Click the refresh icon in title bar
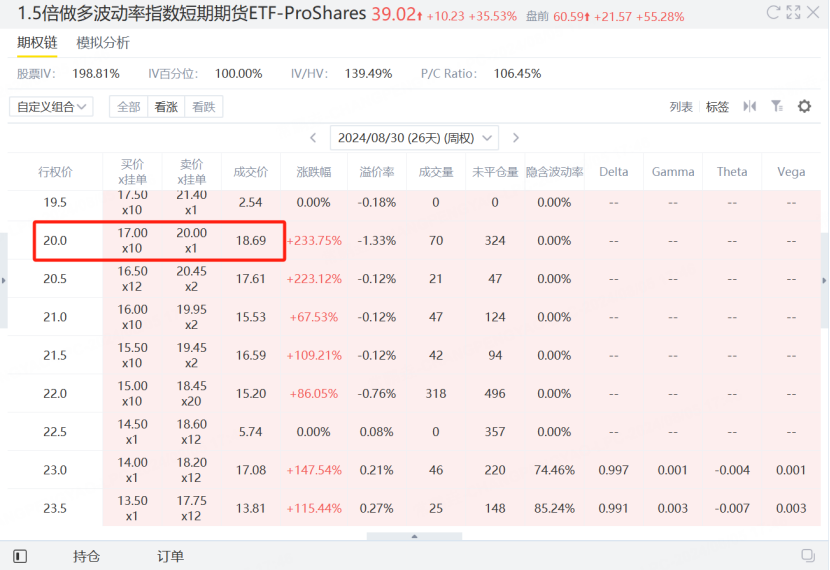This screenshot has height=570, width=830. [x=773, y=12]
